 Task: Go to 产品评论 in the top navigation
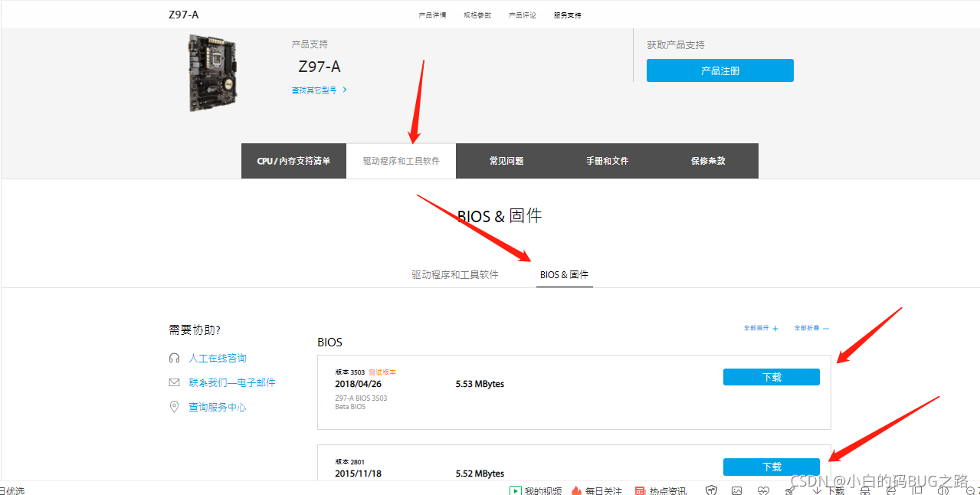pyautogui.click(x=523, y=15)
